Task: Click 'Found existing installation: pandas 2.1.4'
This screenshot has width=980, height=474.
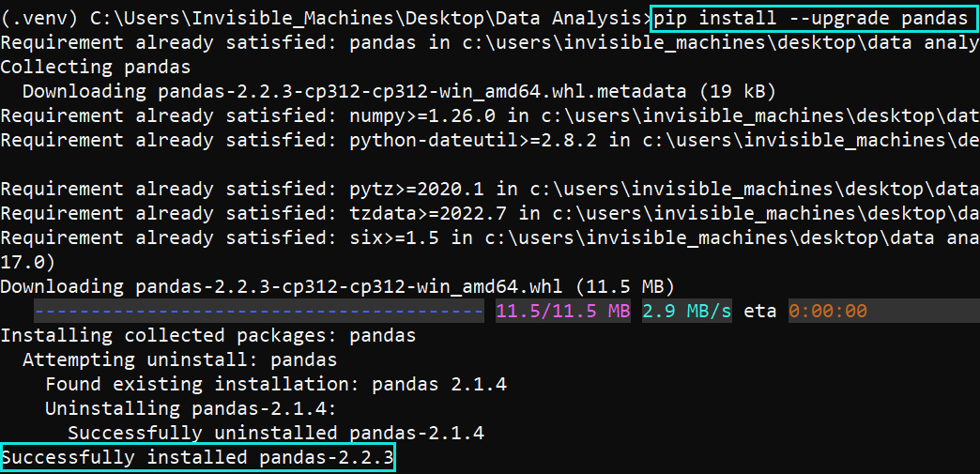Action: (276, 385)
